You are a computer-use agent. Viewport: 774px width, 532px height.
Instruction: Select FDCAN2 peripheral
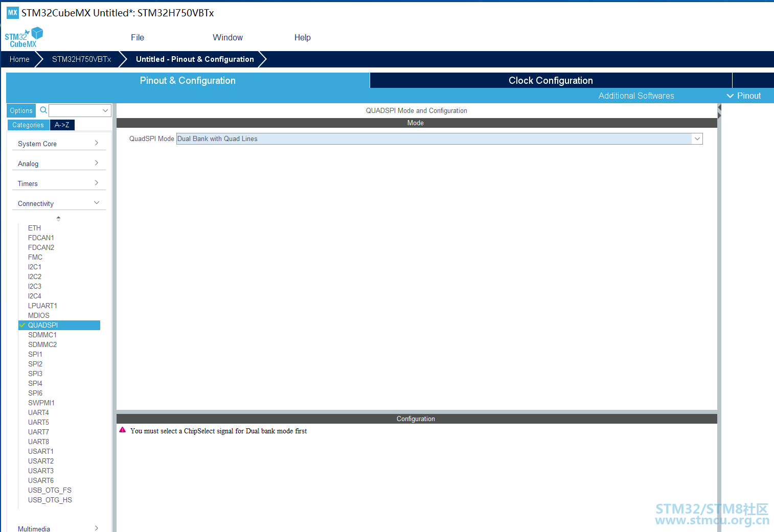pos(41,247)
